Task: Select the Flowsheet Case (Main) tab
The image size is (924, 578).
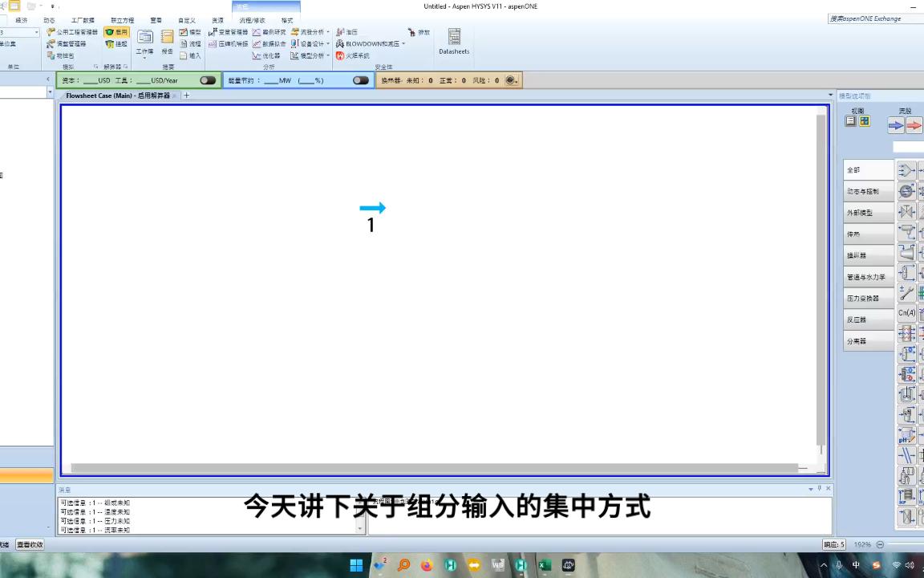Action: pos(116,95)
